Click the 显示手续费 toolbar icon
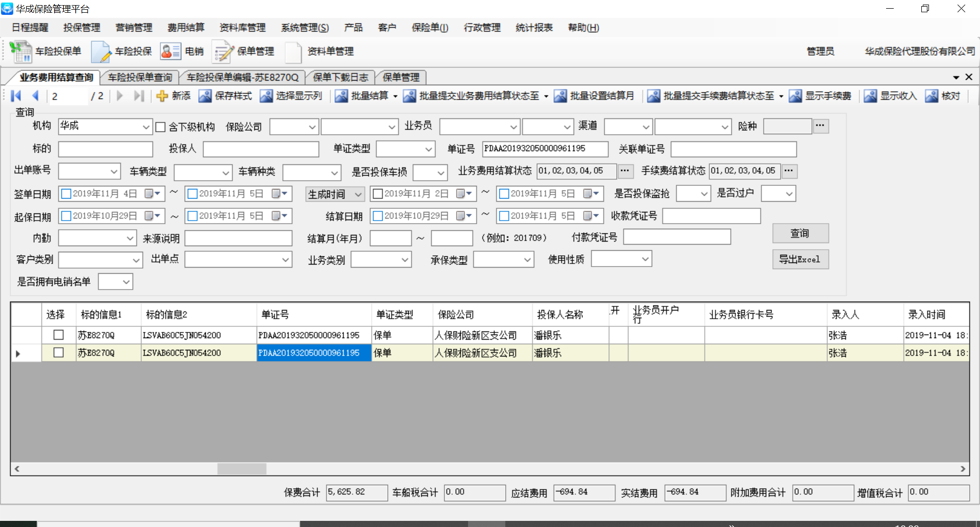980x527 pixels. [x=795, y=96]
